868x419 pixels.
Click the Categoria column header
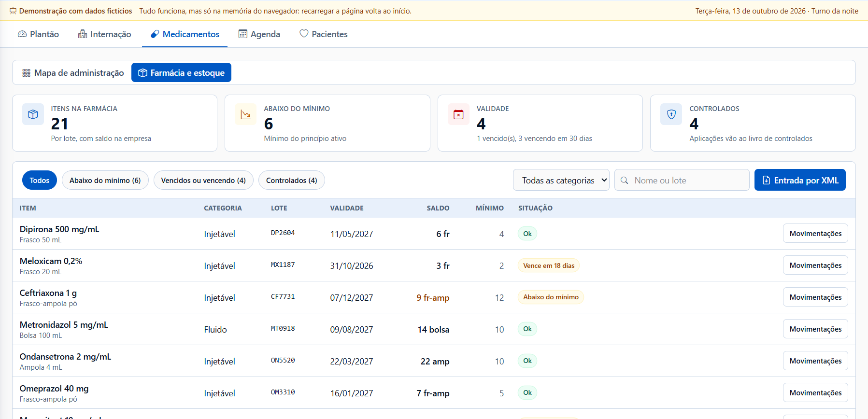(223, 208)
